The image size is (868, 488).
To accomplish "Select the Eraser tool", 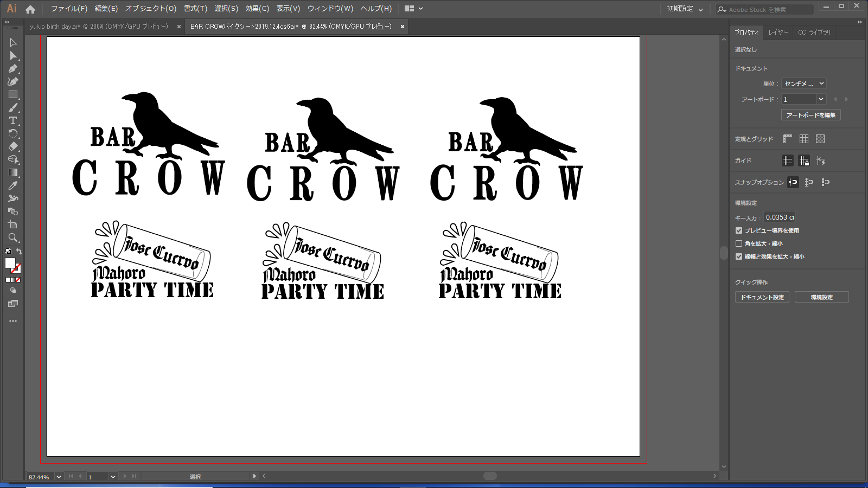I will pos(13,147).
